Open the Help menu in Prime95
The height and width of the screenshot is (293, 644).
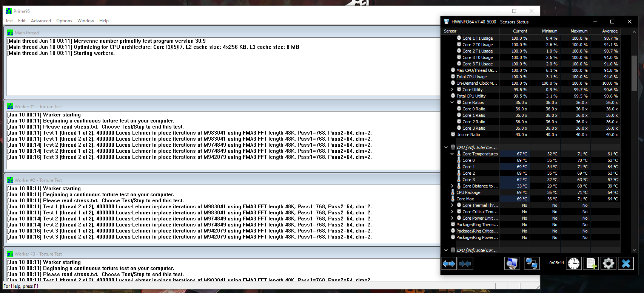click(x=104, y=21)
